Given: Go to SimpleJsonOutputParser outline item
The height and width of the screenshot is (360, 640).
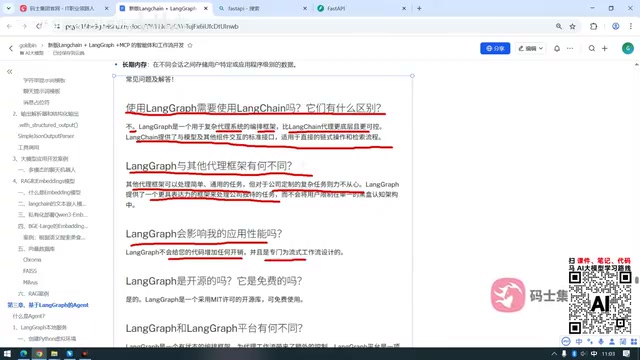Looking at the screenshot, I should pos(46,136).
